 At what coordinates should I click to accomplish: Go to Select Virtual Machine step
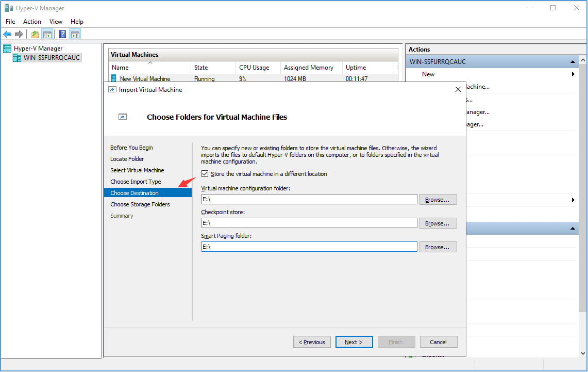coord(137,170)
